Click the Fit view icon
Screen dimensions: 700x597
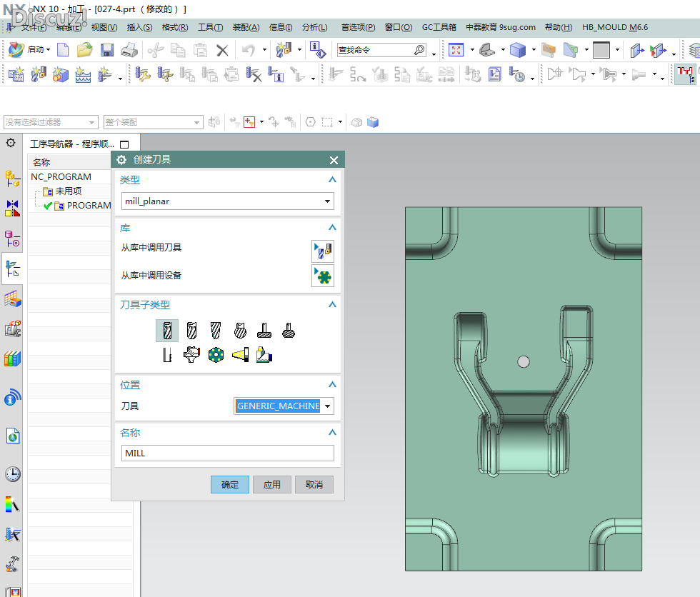pyautogui.click(x=456, y=50)
